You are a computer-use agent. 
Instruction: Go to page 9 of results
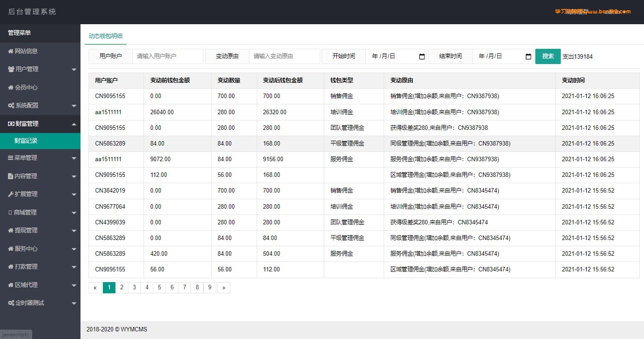click(210, 288)
